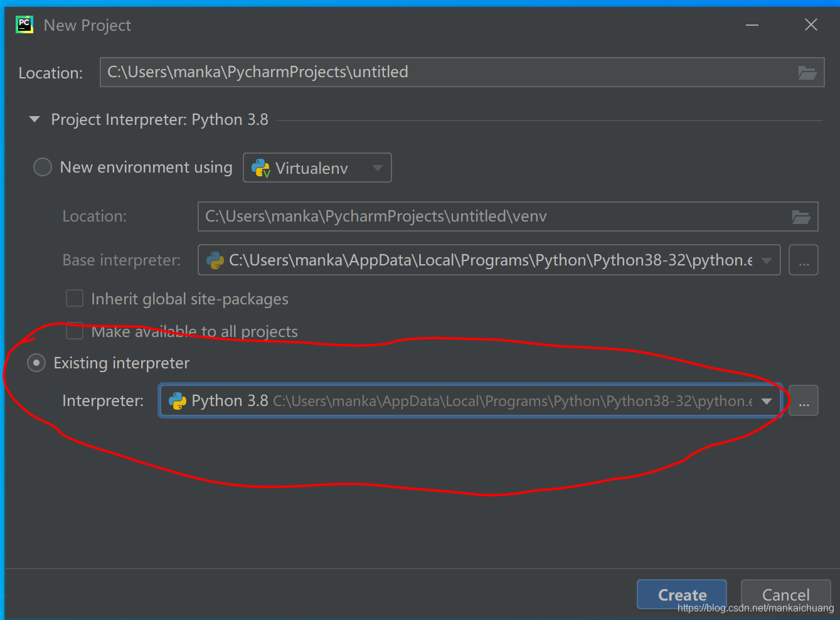Collapse Project Interpreter: Python 3.8 section
This screenshot has height=620, width=840.
click(x=35, y=119)
